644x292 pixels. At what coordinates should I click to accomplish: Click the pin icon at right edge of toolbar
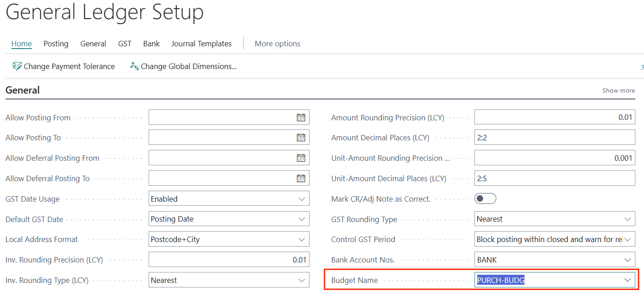(x=642, y=67)
